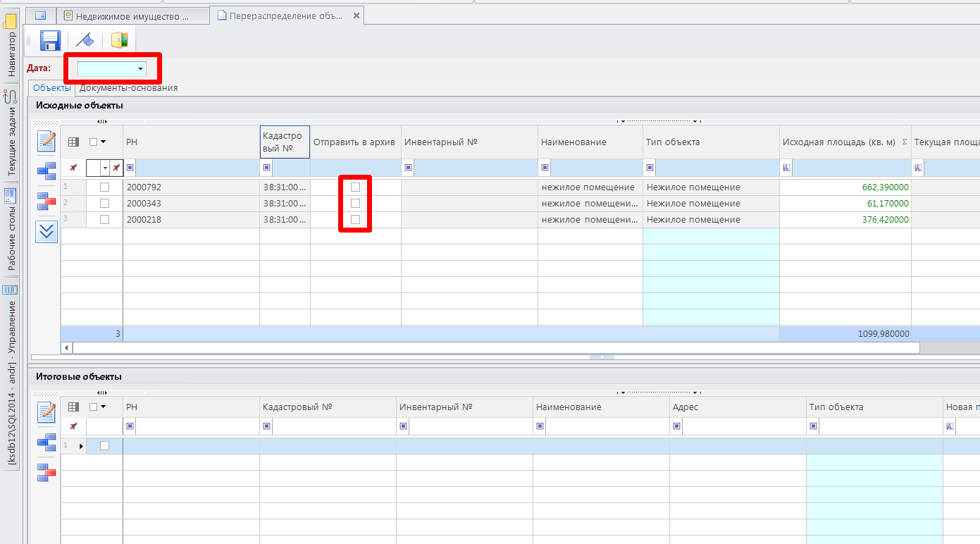
Task: Open column chooser in Итоговые объекты grid
Action: click(x=73, y=407)
